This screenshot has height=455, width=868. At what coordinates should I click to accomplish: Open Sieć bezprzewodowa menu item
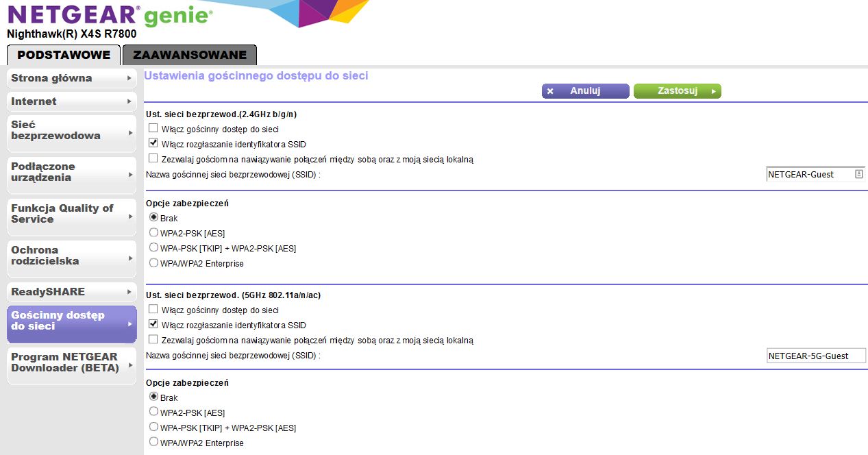pos(72,133)
